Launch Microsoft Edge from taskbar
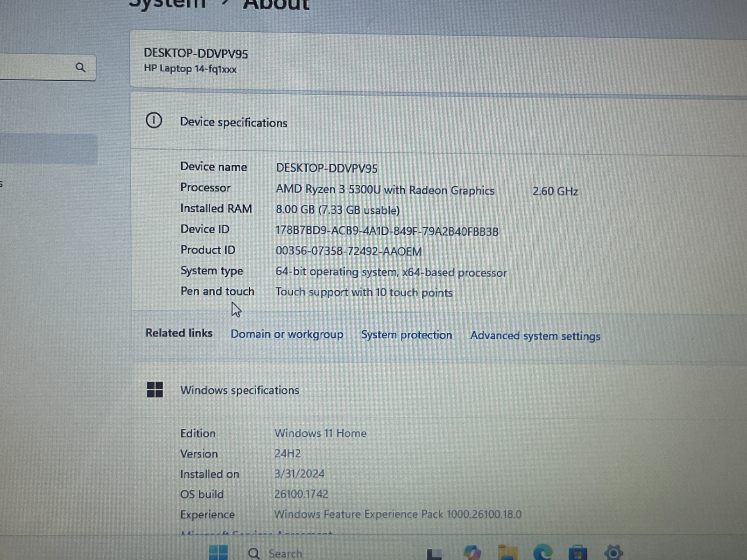This screenshot has height=560, width=747. (x=543, y=553)
